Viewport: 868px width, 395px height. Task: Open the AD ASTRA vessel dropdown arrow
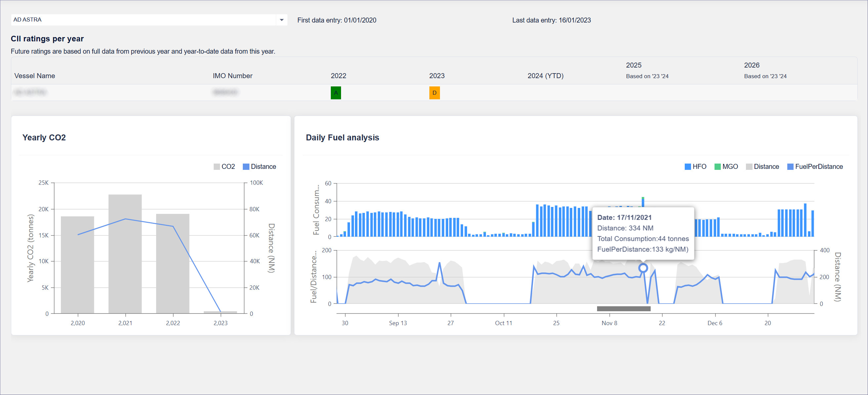pos(282,20)
